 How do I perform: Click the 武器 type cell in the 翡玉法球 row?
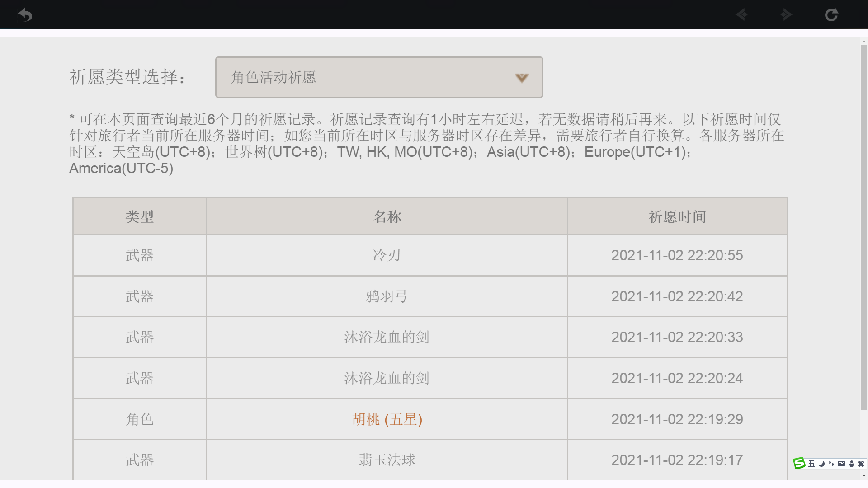coord(140,460)
